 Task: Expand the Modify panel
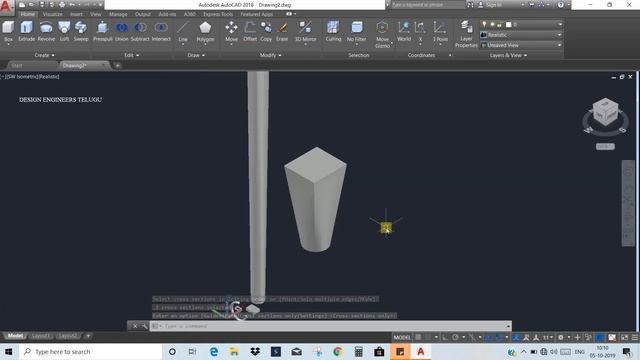point(270,55)
